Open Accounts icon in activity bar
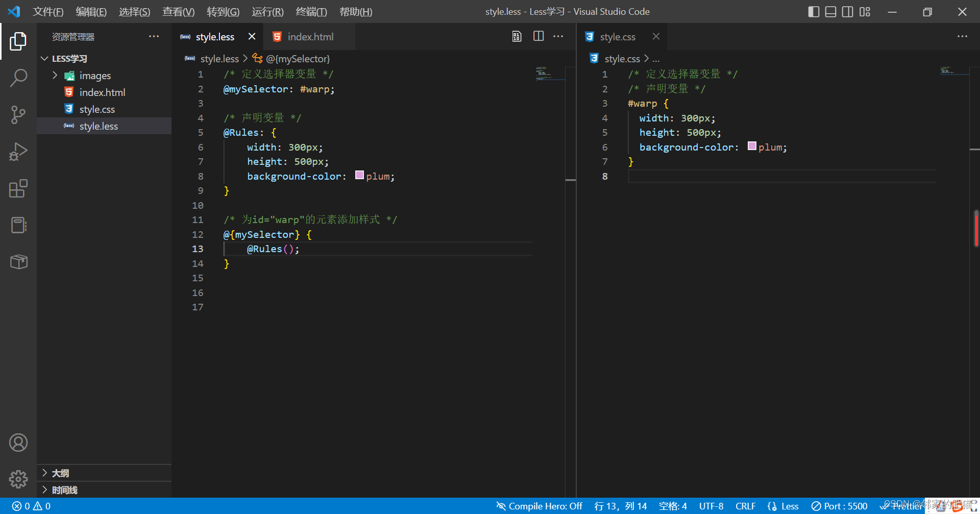The image size is (980, 514). pyautogui.click(x=18, y=443)
